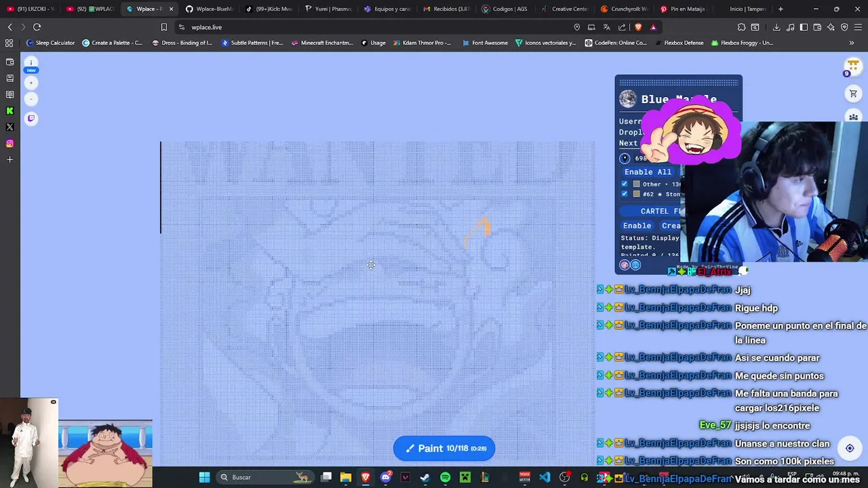Open the extensions puzzle icon

741,27
